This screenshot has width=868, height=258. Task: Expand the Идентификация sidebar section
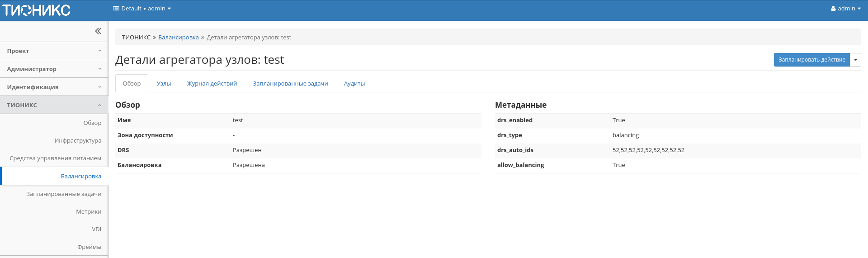pyautogui.click(x=54, y=87)
